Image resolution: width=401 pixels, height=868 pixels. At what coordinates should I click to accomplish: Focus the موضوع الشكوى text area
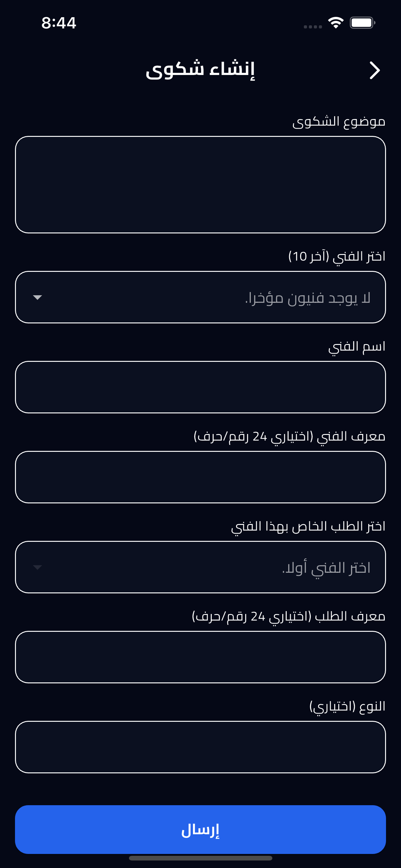tap(200, 185)
